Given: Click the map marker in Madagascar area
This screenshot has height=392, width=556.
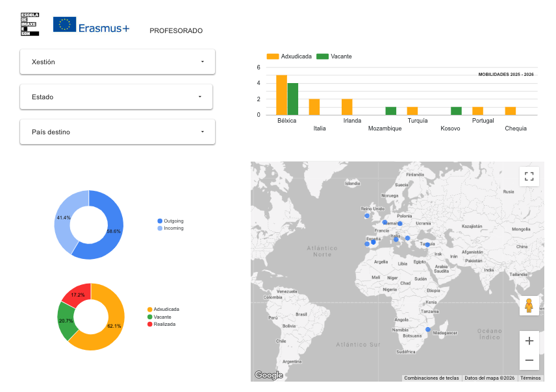Looking at the screenshot, I should (427, 330).
